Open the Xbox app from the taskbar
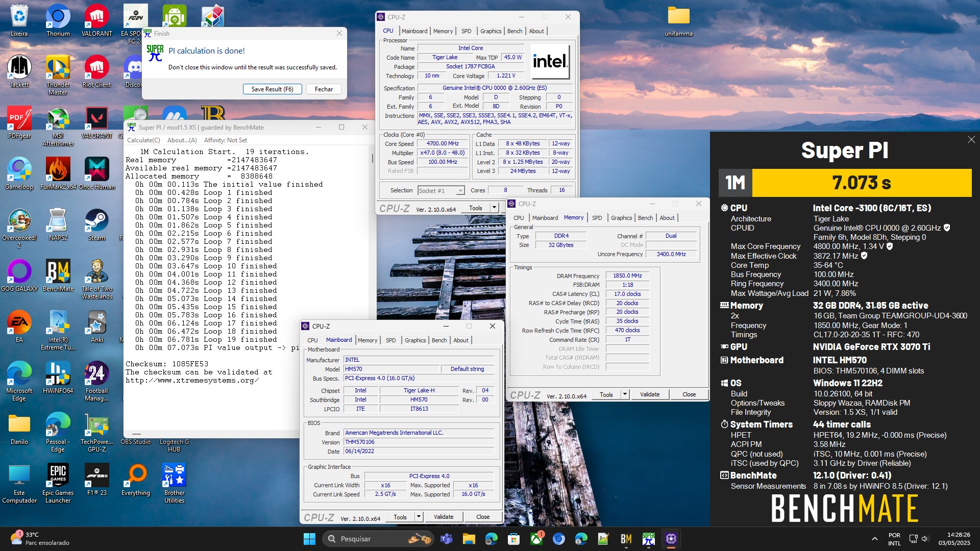The image size is (980, 551). pyautogui.click(x=536, y=539)
